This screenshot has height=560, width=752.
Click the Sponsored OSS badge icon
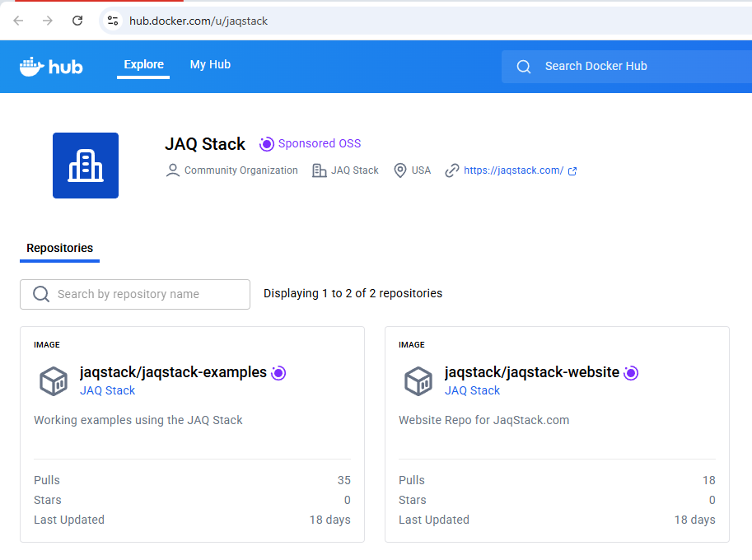tap(266, 144)
